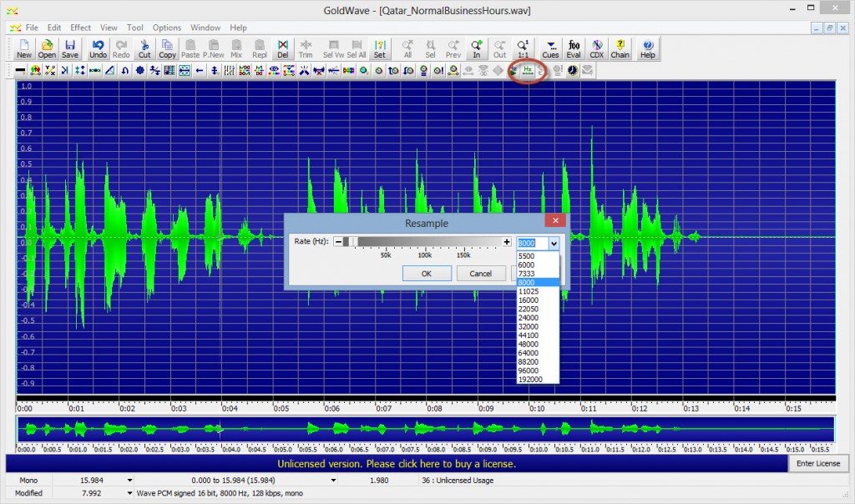Click the Redo toolbar icon
The width and height of the screenshot is (855, 504).
(121, 48)
